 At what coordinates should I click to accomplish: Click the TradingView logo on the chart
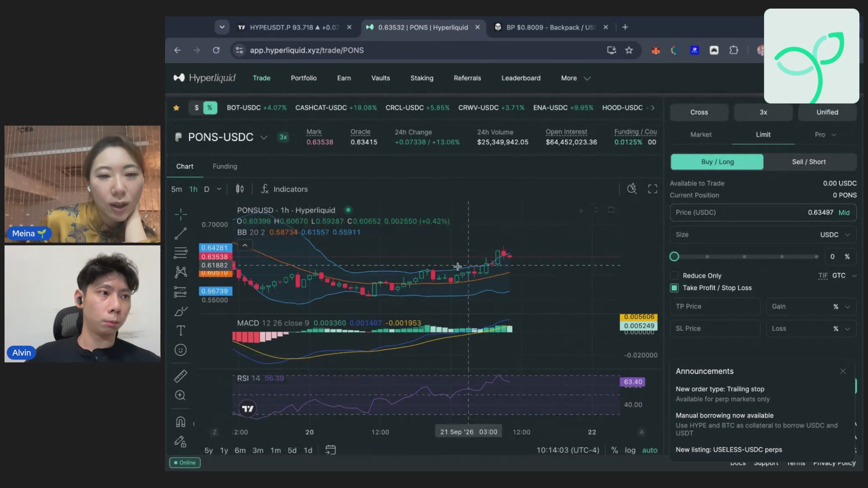coord(248,409)
